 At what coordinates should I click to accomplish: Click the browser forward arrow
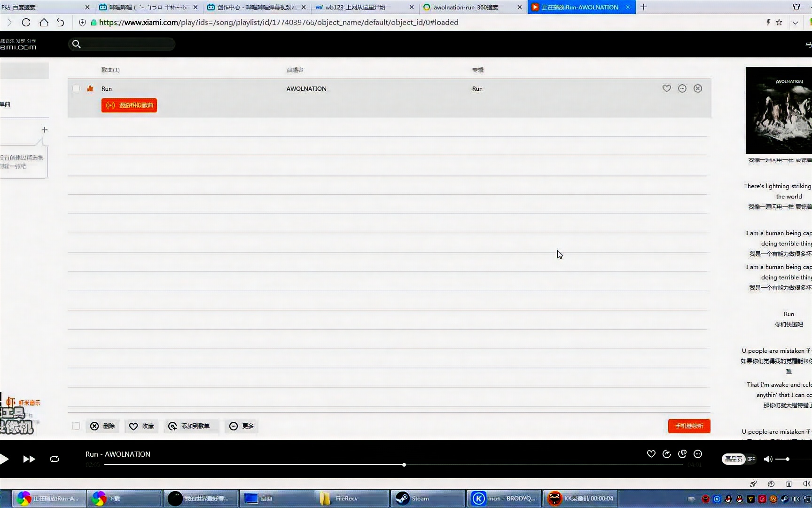[x=9, y=22]
